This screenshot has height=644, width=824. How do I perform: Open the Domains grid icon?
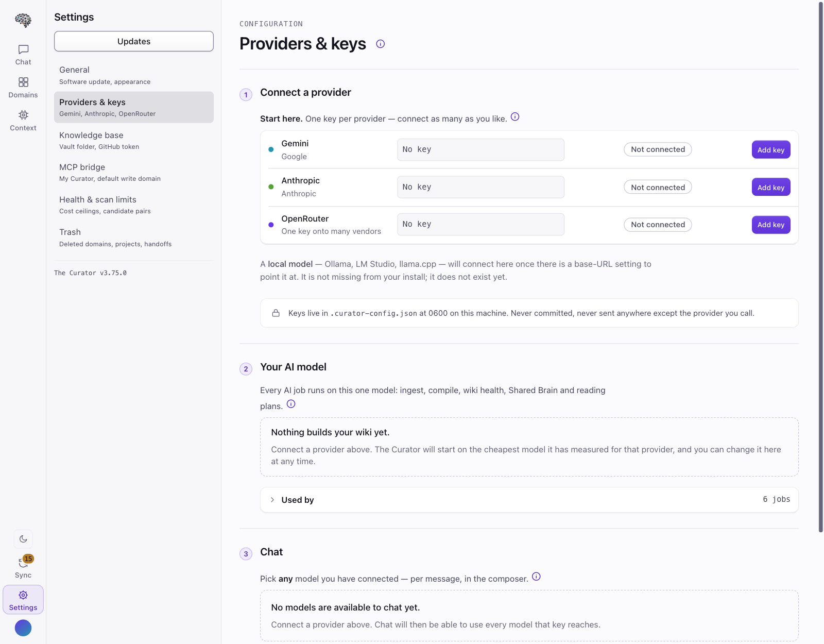coord(23,88)
